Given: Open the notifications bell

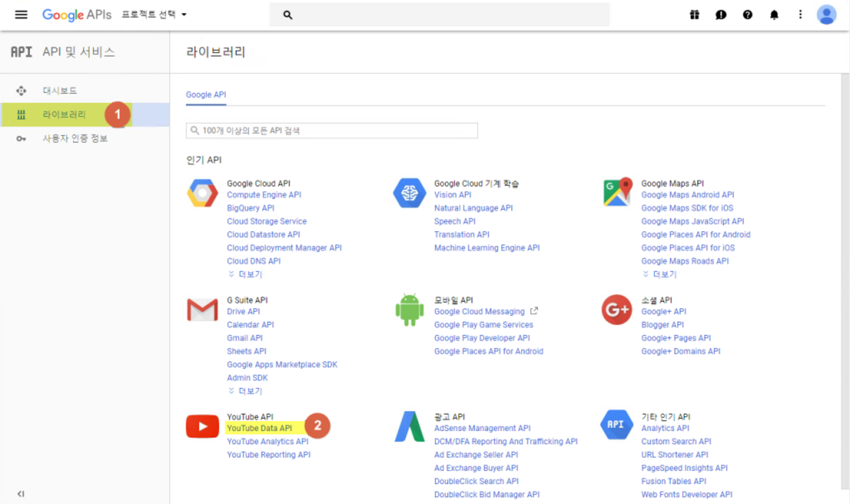Looking at the screenshot, I should [774, 15].
